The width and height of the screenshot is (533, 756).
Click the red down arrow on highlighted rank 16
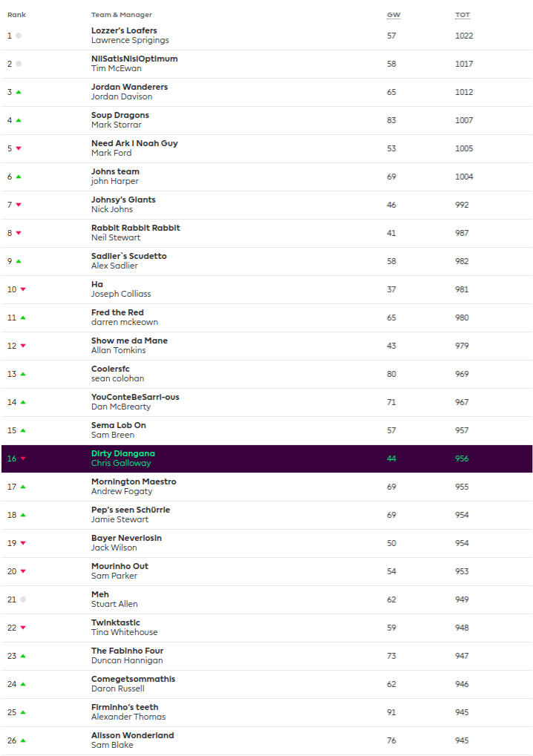click(x=23, y=458)
